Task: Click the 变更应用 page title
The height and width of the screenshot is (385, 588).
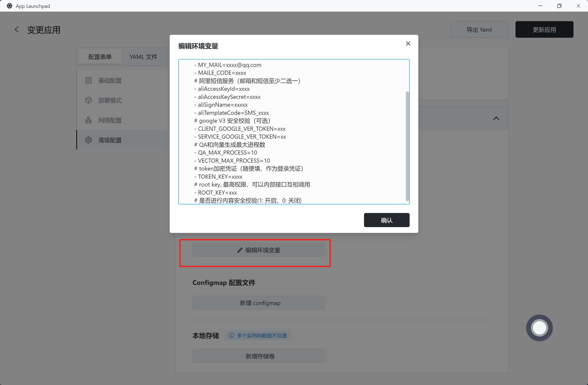Action: pos(44,30)
